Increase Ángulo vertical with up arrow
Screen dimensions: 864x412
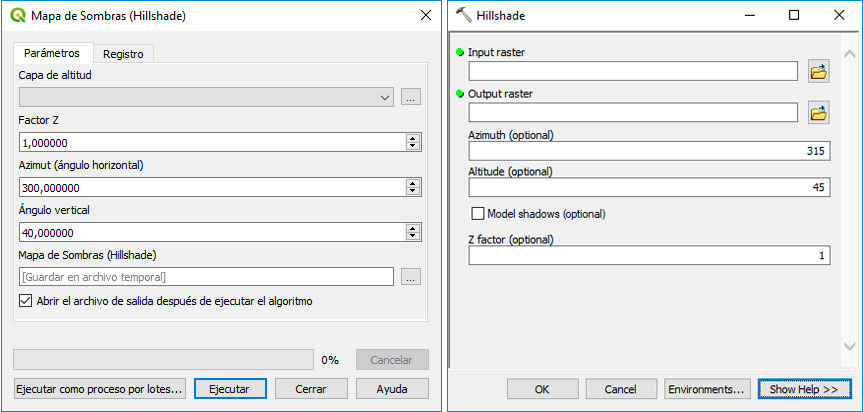click(x=412, y=228)
